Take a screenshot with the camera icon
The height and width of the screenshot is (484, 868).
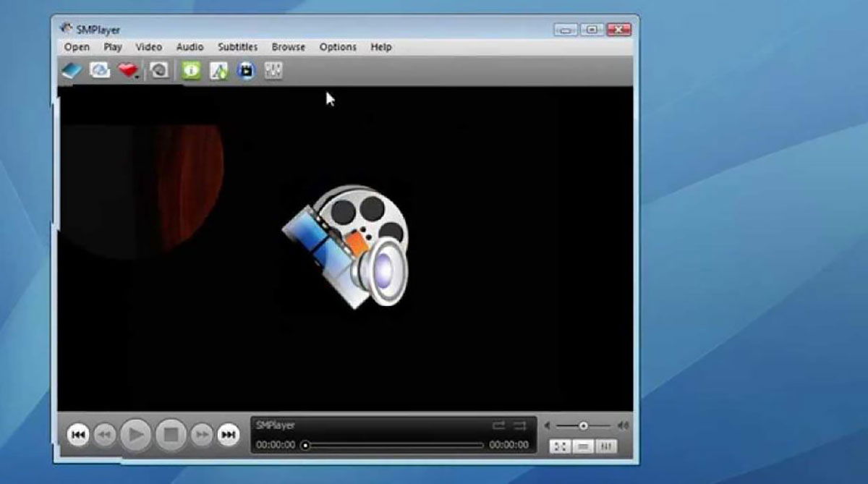coord(160,70)
